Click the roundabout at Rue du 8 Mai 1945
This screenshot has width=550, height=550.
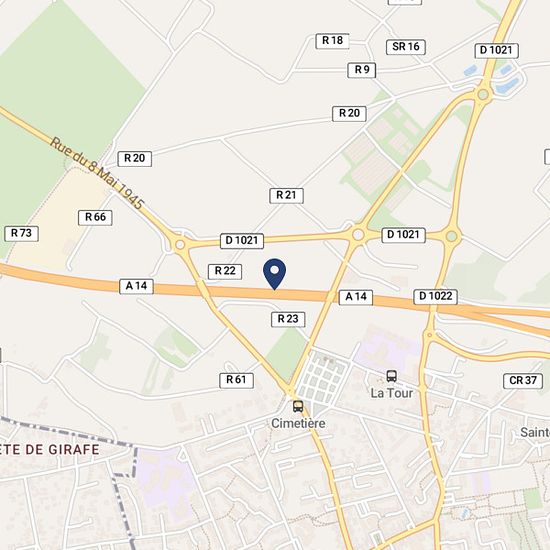[180, 244]
